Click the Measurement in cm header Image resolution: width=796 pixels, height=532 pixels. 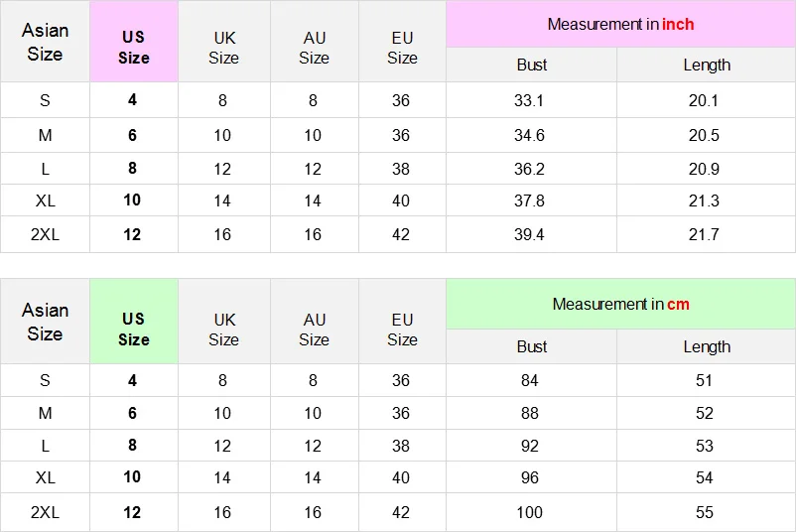pyautogui.click(x=620, y=305)
